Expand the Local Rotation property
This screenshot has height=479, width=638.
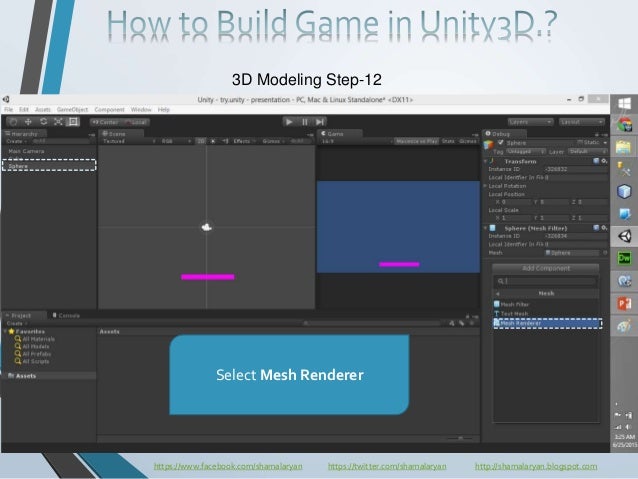coord(485,186)
